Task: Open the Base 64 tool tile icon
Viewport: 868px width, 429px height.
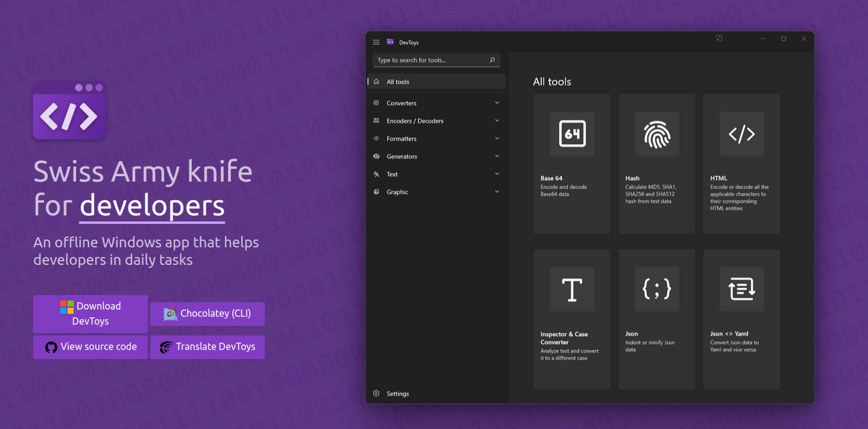Action: coord(572,134)
